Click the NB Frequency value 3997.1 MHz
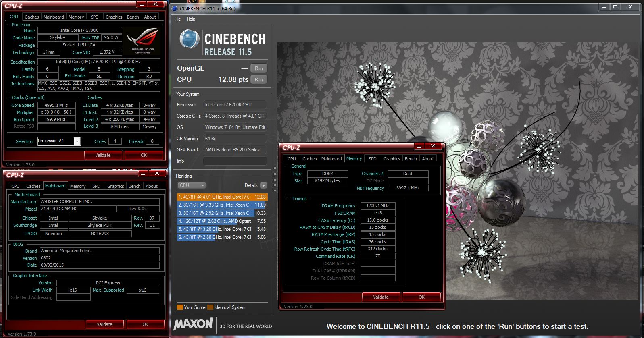 pos(408,188)
